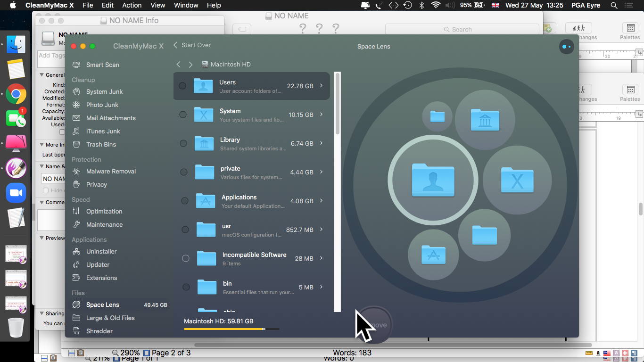This screenshot has height=362, width=644.
Task: Click the Macintosh HD usage bar
Action: (x=231, y=329)
